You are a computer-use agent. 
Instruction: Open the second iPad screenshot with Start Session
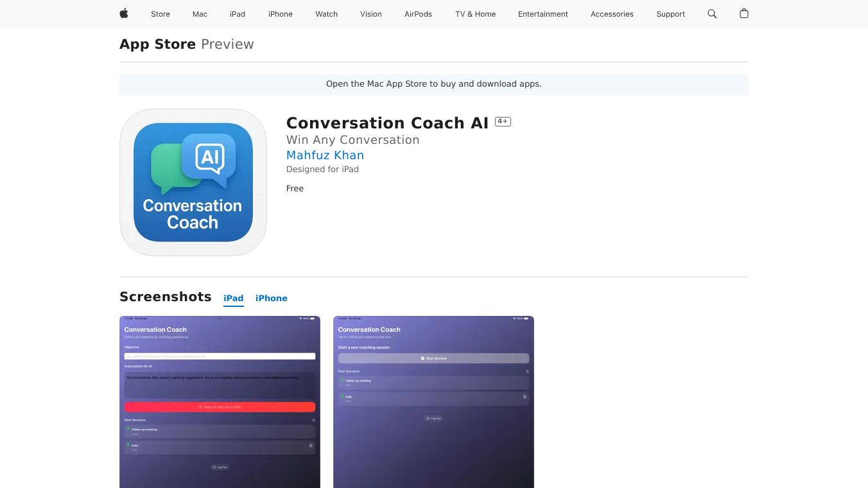433,402
